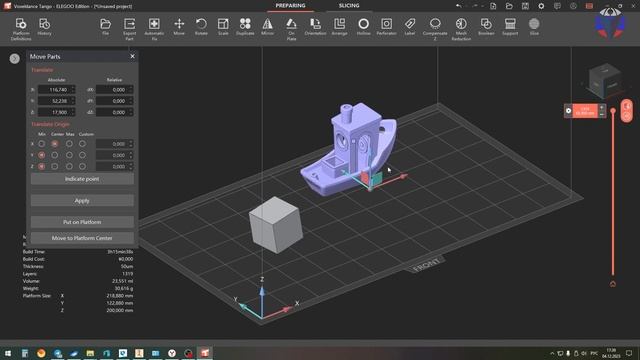Click the orange layer height indicator box
This screenshot has width=640, height=360.
click(585, 111)
